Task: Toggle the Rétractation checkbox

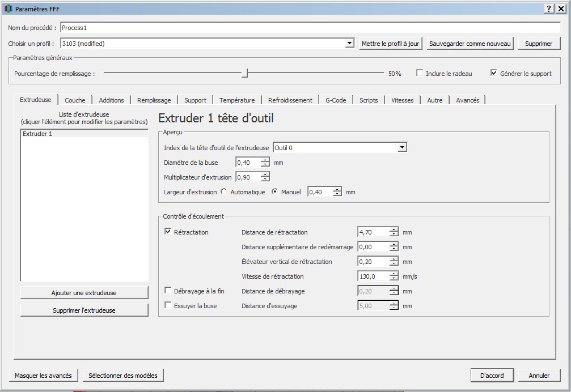Action: click(x=168, y=232)
